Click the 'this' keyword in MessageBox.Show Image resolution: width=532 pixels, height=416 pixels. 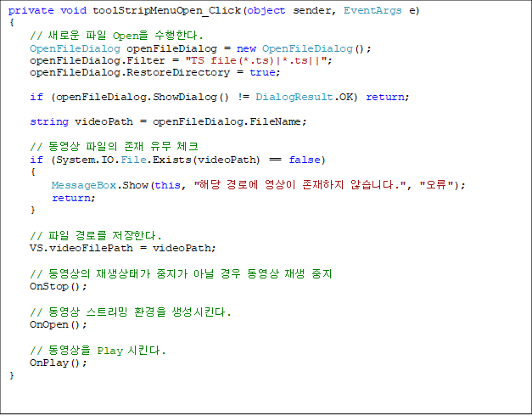[167, 185]
